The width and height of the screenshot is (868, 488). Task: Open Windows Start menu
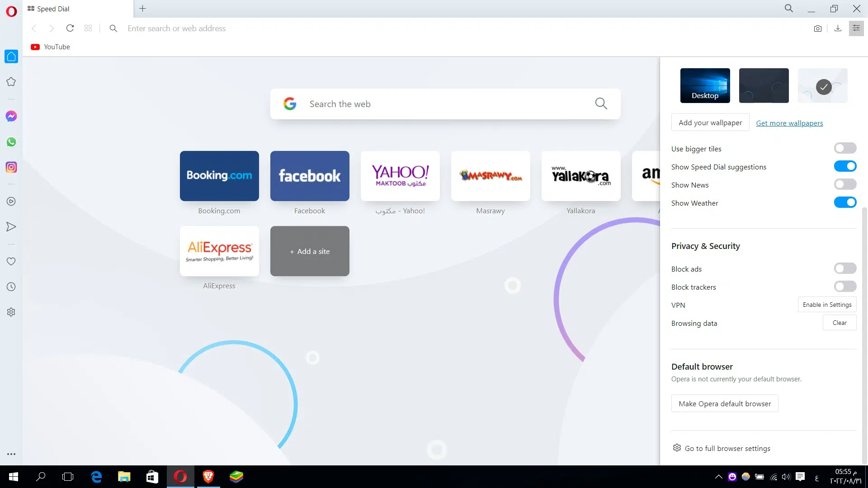(x=14, y=477)
